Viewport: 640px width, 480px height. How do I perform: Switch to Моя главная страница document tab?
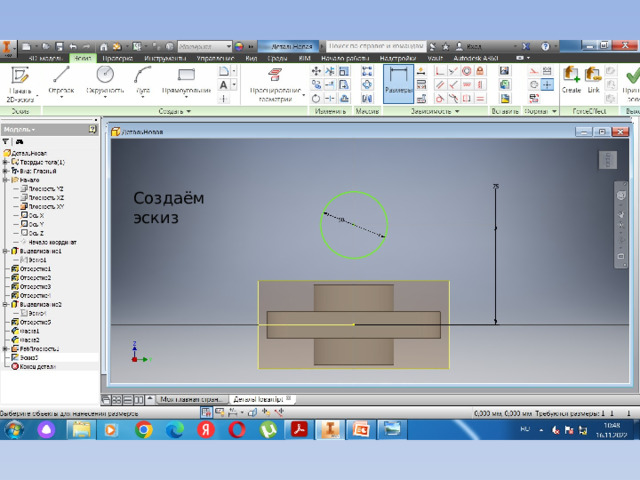191,399
